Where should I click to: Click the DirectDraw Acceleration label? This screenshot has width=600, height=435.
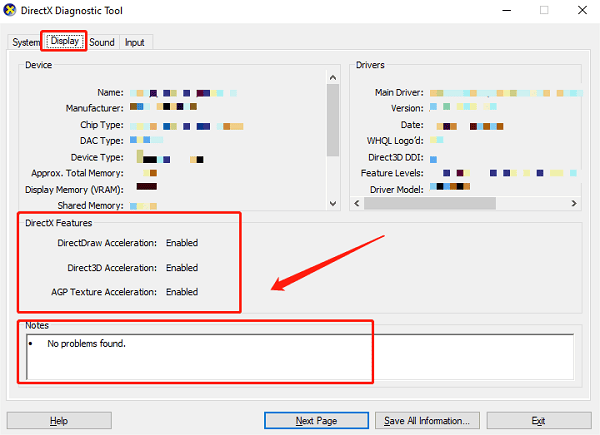(107, 243)
